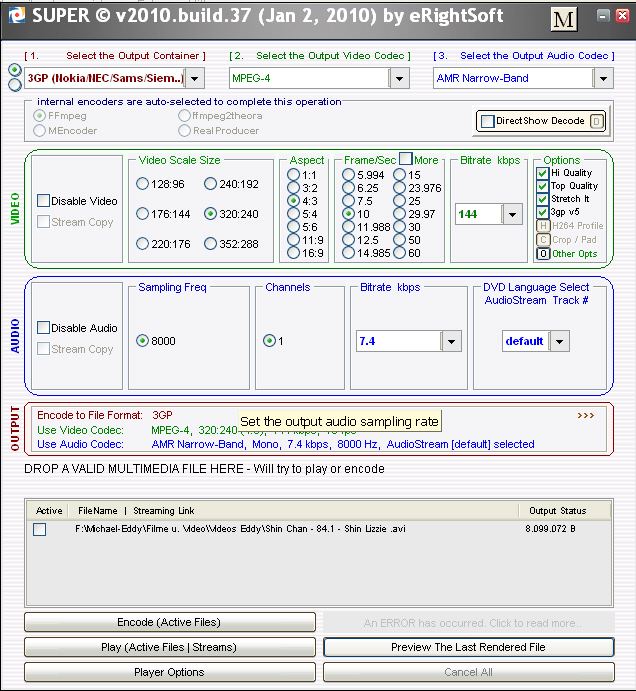Select 352:288 video scale size
The width and height of the screenshot is (636, 691).
(x=210, y=244)
